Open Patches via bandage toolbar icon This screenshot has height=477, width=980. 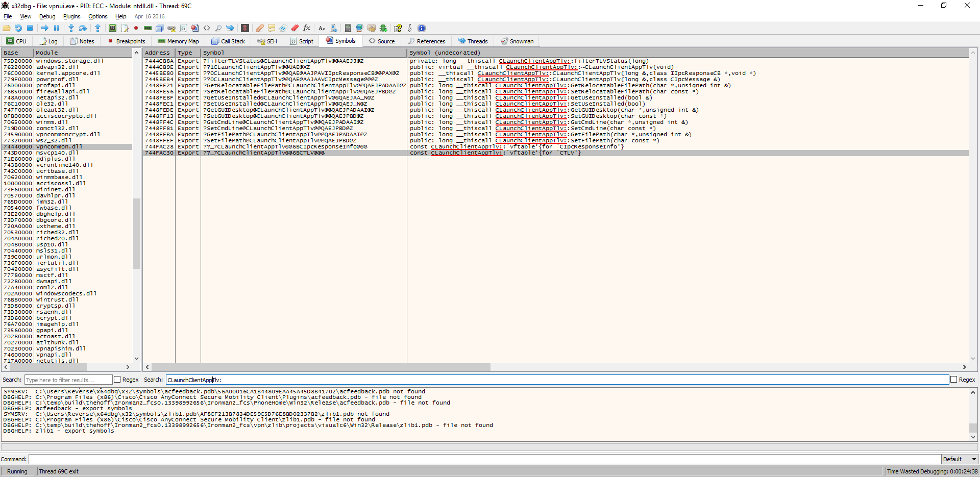(x=260, y=28)
